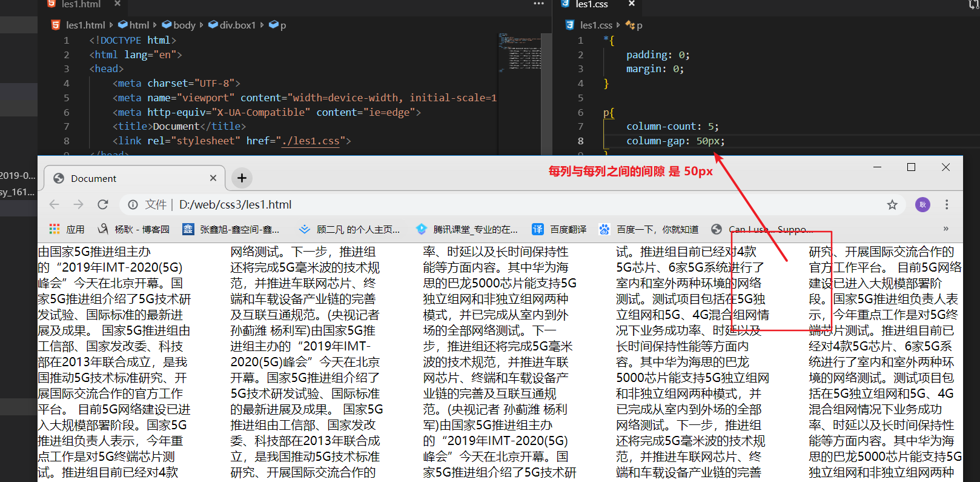980x482 pixels.
Task: Open the Chrome profile avatar
Action: pos(922,205)
